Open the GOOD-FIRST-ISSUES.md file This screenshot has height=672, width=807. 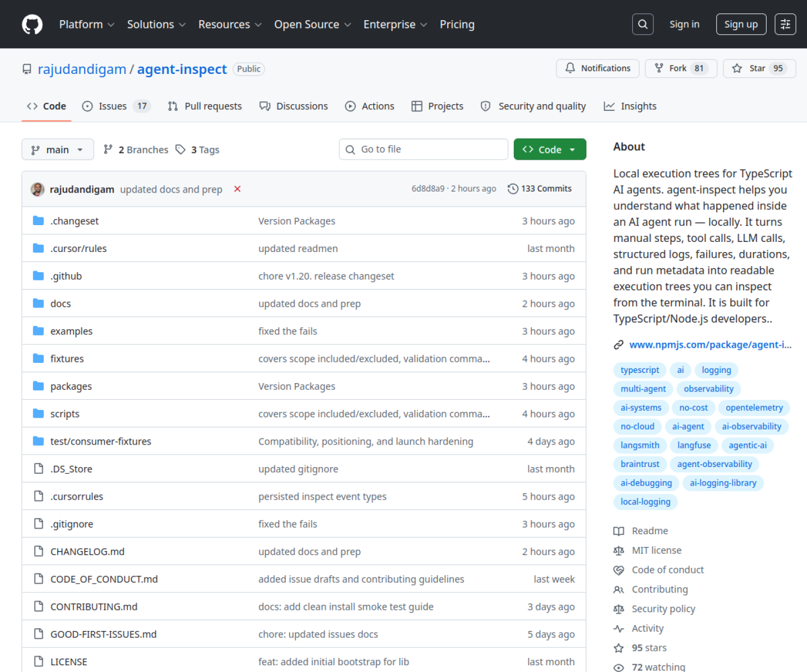(x=104, y=634)
